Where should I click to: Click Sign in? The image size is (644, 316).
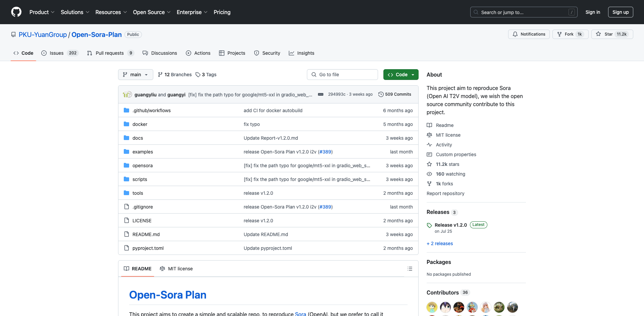[593, 12]
